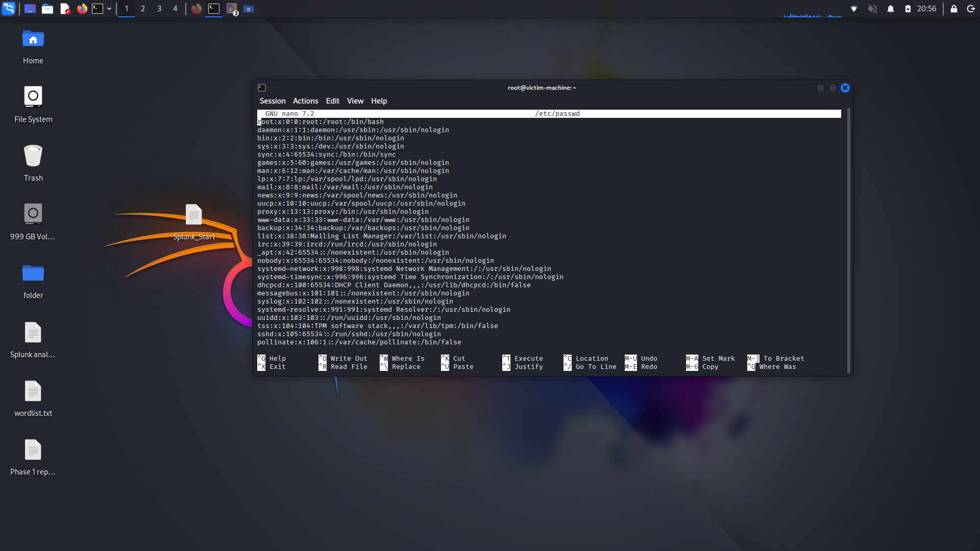Click the Konsole window icon in the titlebar
The height and width of the screenshot is (551, 980).
pos(262,88)
